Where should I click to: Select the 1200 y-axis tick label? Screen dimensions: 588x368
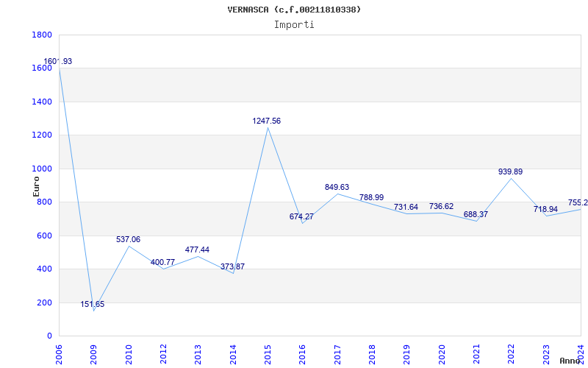tap(42, 135)
